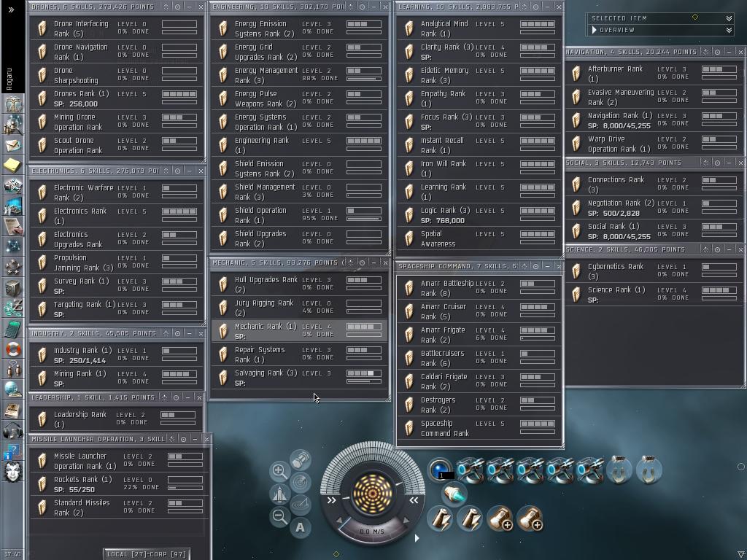Toggle pin on Learning skills window
Screen dimensions: 747x560
pyautogui.click(x=524, y=7)
